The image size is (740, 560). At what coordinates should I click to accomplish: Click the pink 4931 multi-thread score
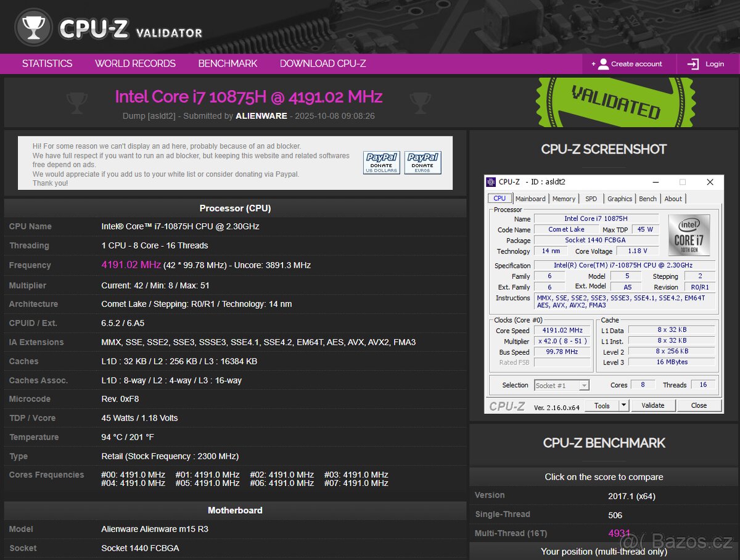pos(620,533)
